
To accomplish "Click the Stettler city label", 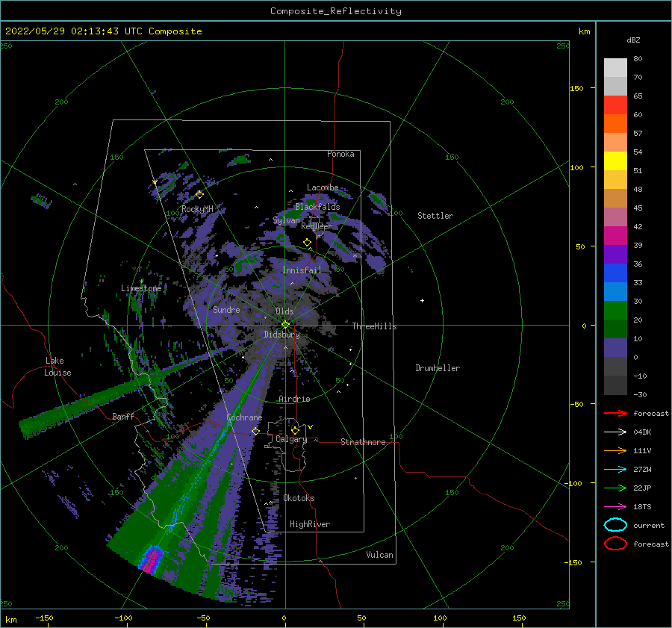I will [x=435, y=216].
